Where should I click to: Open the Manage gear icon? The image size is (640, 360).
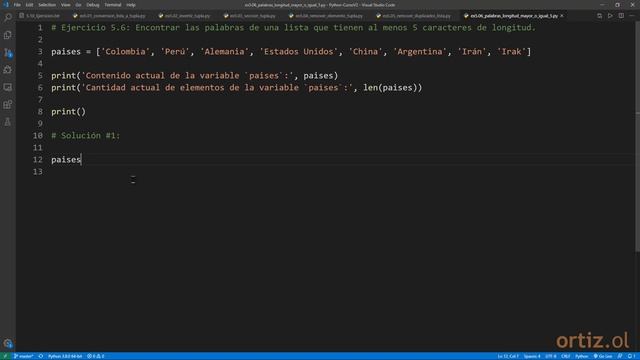pyautogui.click(x=8, y=343)
